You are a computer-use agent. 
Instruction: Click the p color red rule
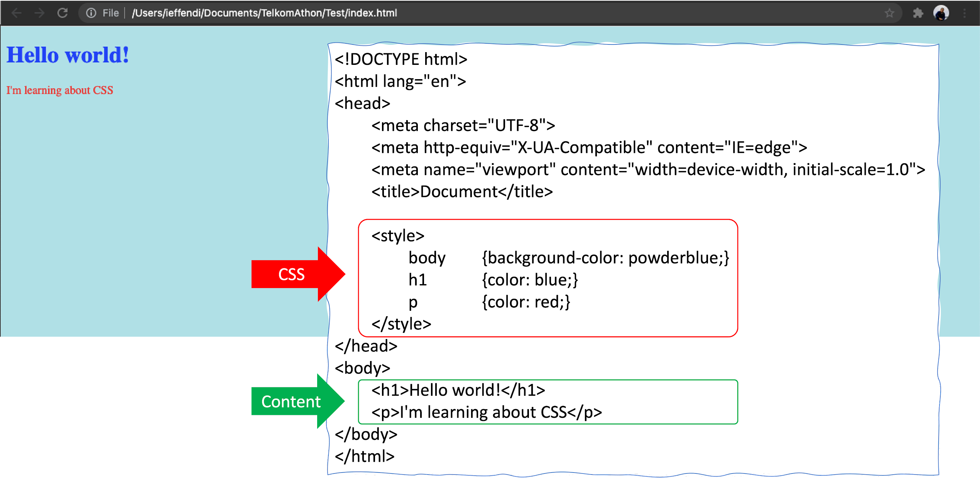pyautogui.click(x=525, y=302)
